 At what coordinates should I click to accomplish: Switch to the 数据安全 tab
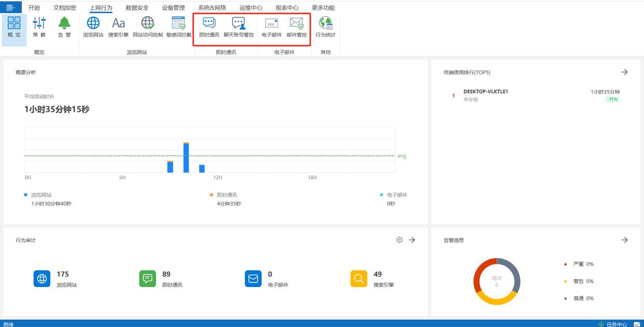click(137, 8)
